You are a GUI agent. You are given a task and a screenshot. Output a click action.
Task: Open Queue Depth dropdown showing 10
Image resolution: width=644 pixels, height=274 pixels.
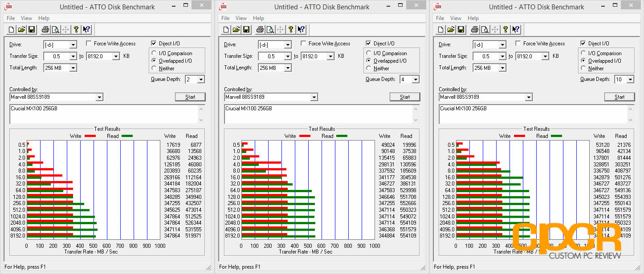(630, 80)
